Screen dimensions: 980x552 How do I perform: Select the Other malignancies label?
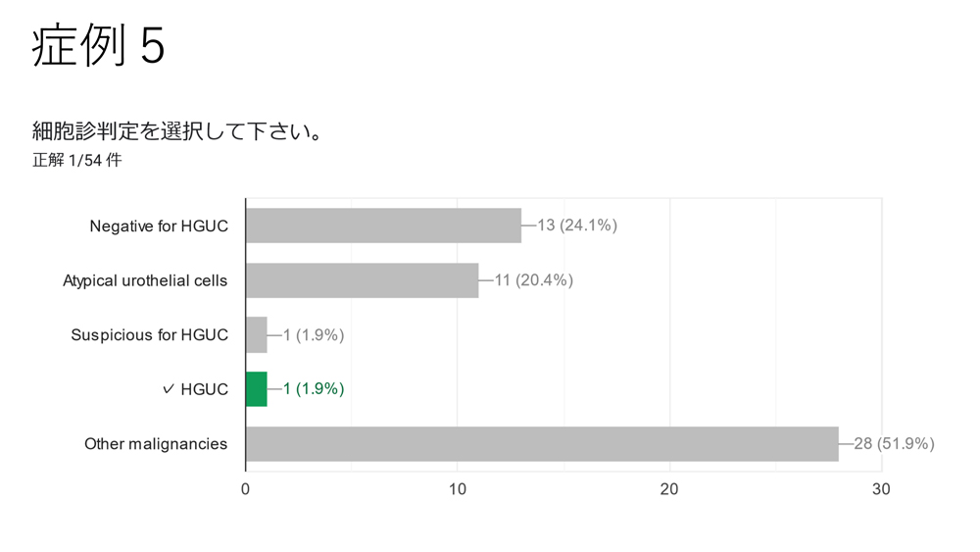(x=156, y=444)
